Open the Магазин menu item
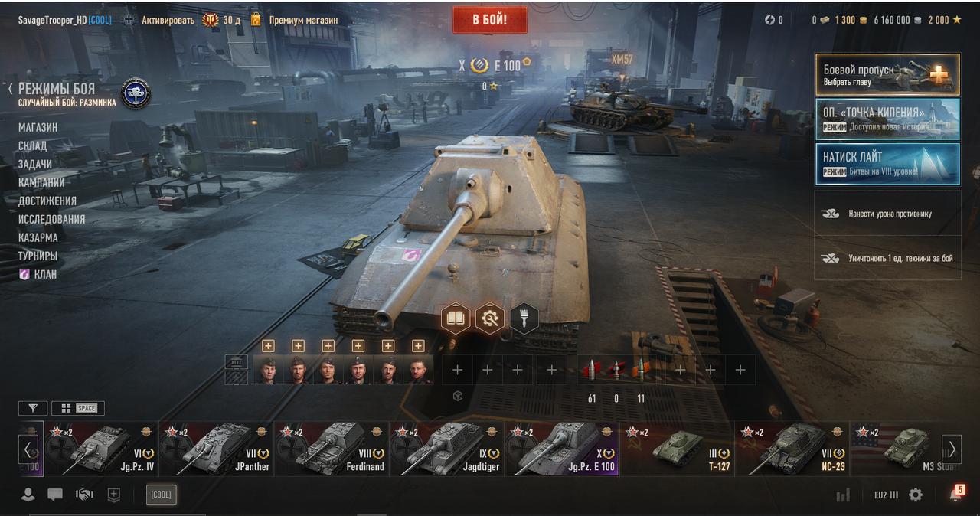980x516 pixels. 38,127
